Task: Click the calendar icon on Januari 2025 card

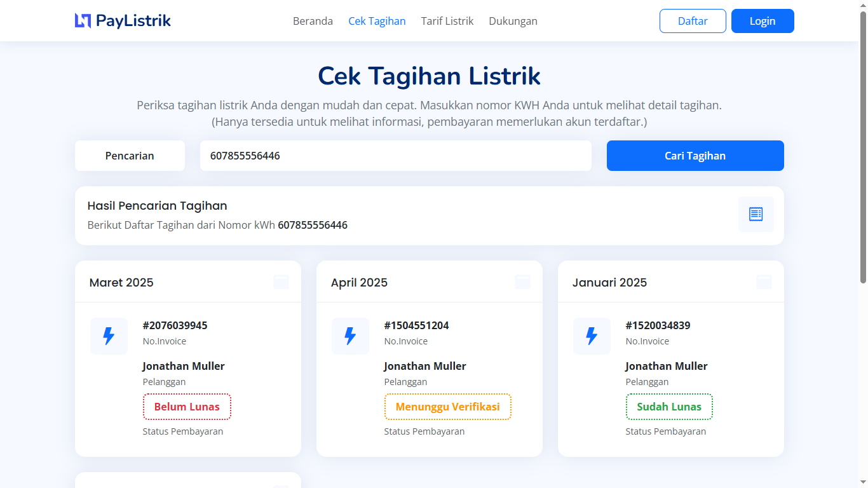Action: (764, 282)
